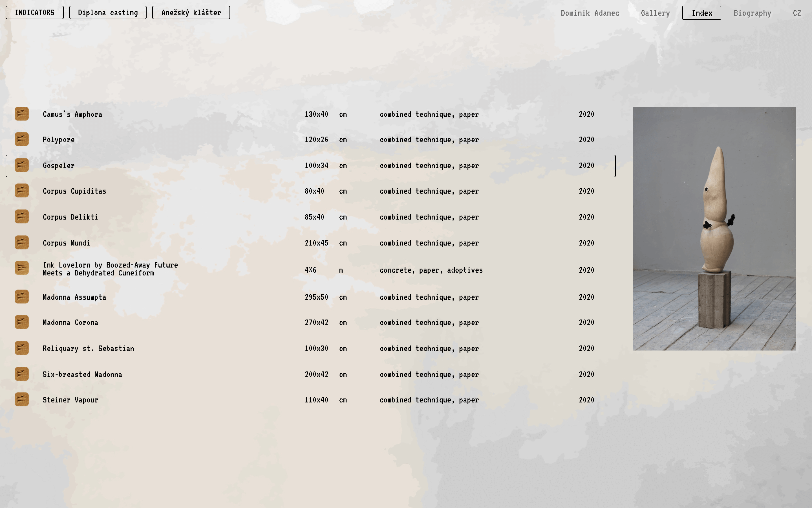This screenshot has height=508, width=812.
Task: Select the Steiner Vapour title
Action: (70, 400)
